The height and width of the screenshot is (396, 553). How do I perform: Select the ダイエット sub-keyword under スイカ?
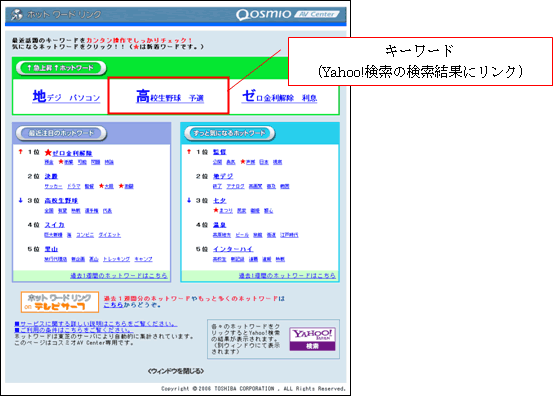point(109,235)
